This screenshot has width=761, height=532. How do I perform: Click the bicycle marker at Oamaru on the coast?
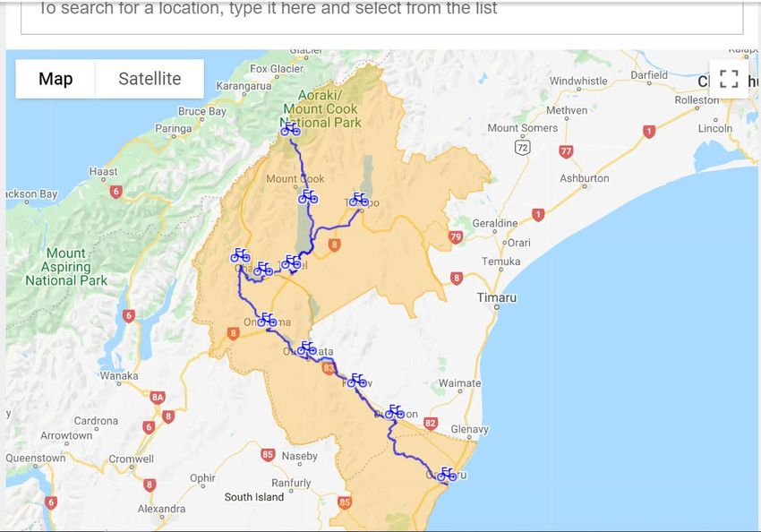point(447,475)
